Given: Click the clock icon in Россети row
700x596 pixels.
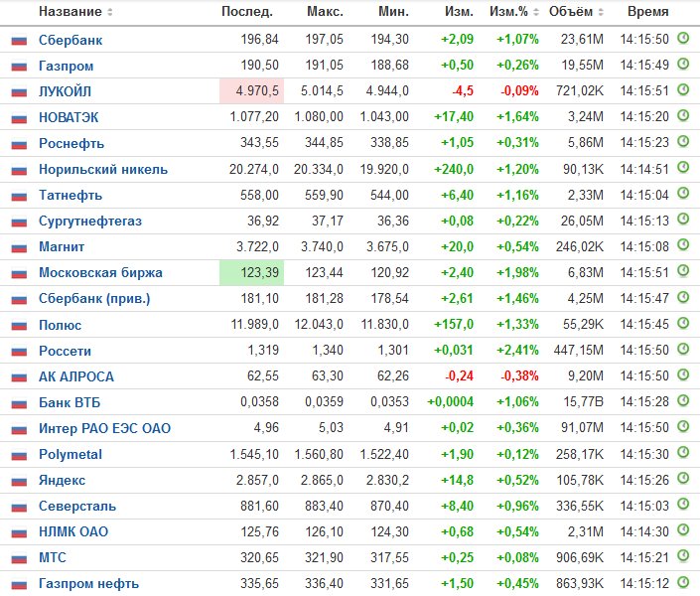Looking at the screenshot, I should pos(683,349).
